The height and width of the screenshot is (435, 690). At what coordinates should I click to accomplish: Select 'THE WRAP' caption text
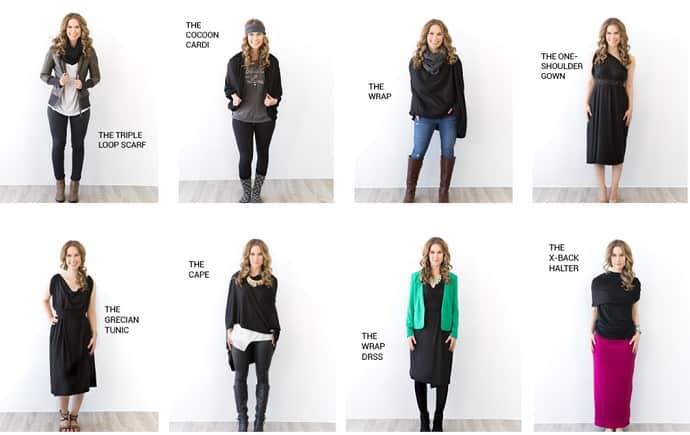pos(379,91)
